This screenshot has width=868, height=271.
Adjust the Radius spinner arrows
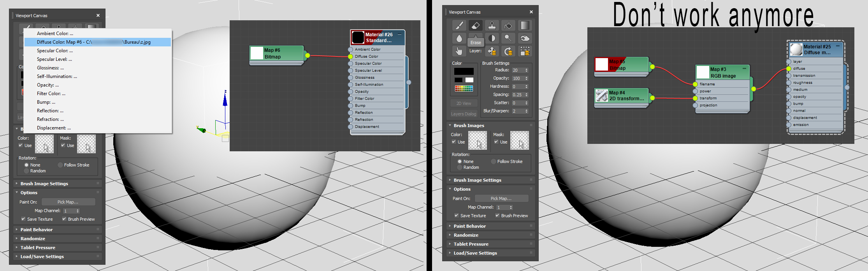[x=527, y=70]
